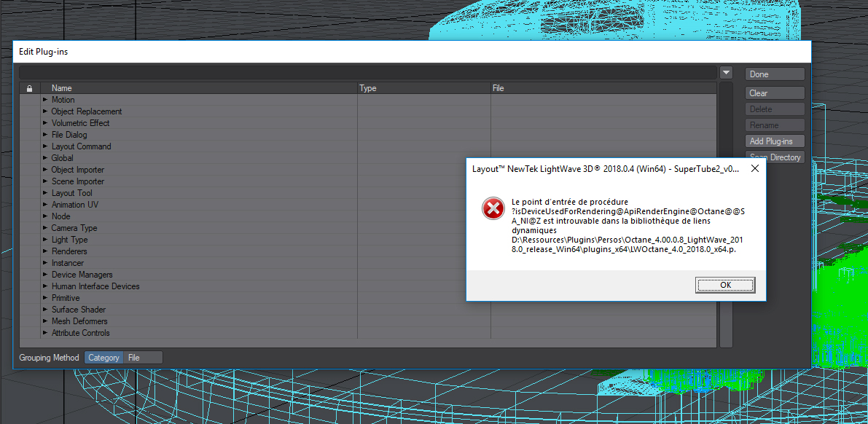
Task: Expand the Light Type category
Action: click(x=45, y=240)
